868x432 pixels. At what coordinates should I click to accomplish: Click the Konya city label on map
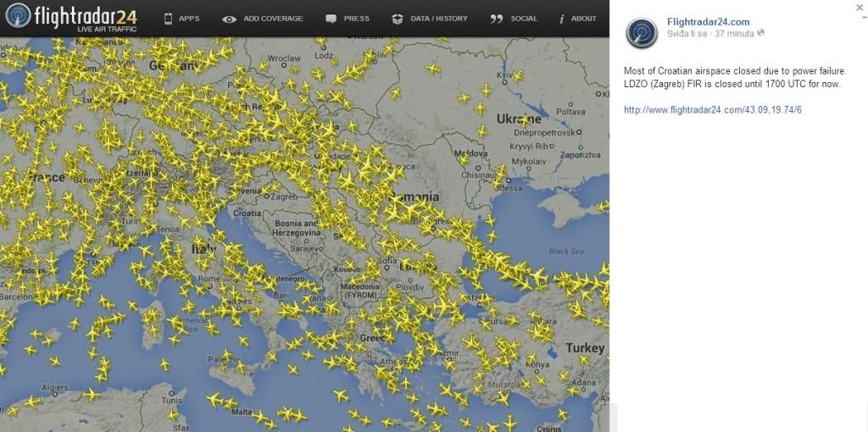[x=538, y=364]
